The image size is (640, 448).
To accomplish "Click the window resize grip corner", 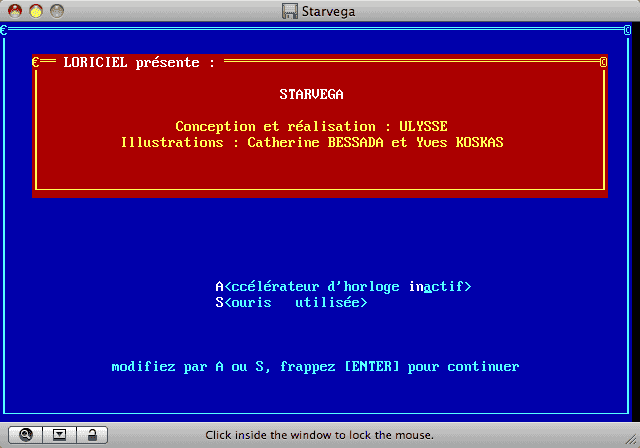I will tap(631, 439).
